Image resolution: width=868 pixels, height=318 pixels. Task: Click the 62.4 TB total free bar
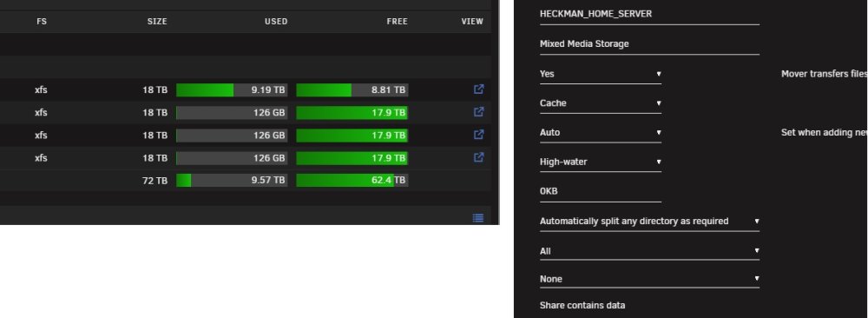[x=352, y=180]
